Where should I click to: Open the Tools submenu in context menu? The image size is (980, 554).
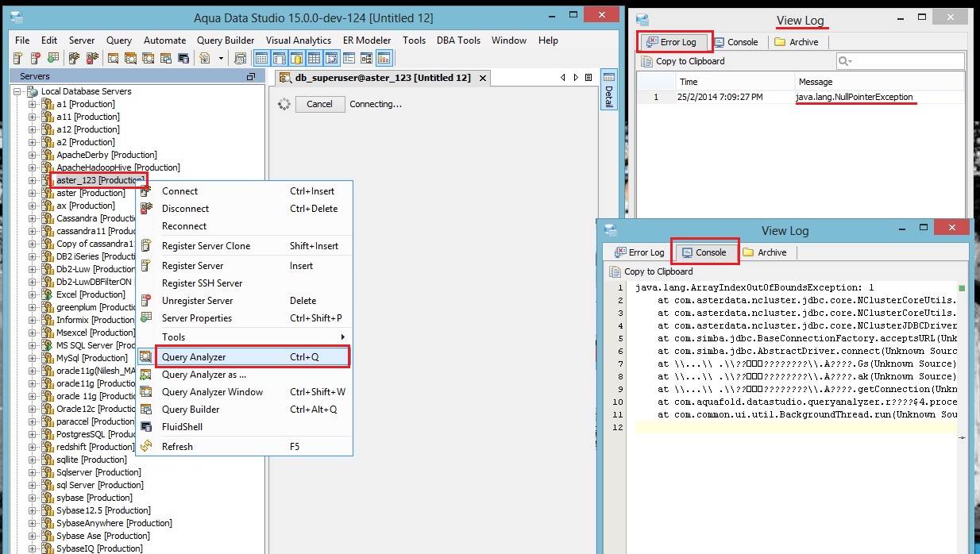click(244, 337)
